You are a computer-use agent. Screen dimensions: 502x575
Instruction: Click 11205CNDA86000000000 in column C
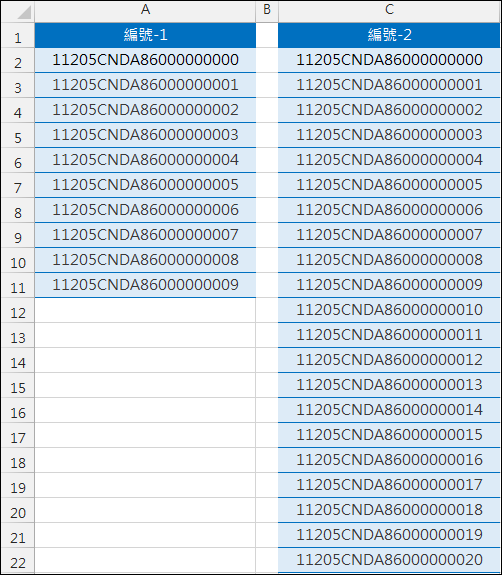[389, 60]
